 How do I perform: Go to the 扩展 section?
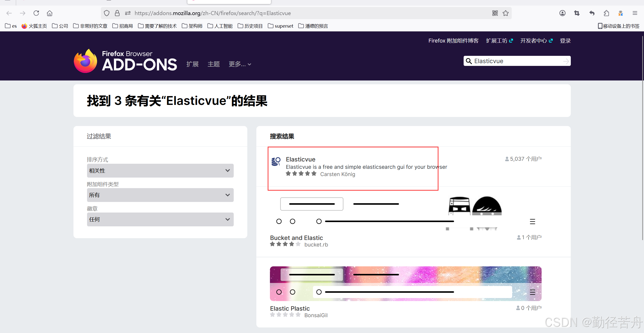click(x=192, y=64)
